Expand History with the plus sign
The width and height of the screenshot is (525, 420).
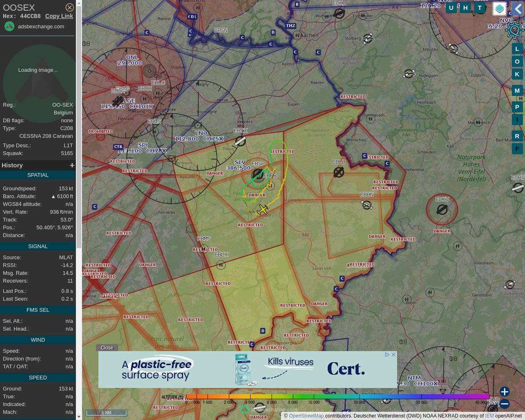point(72,165)
